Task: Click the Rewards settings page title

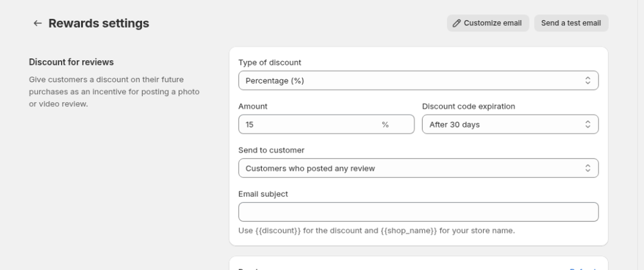Action: coord(99,23)
